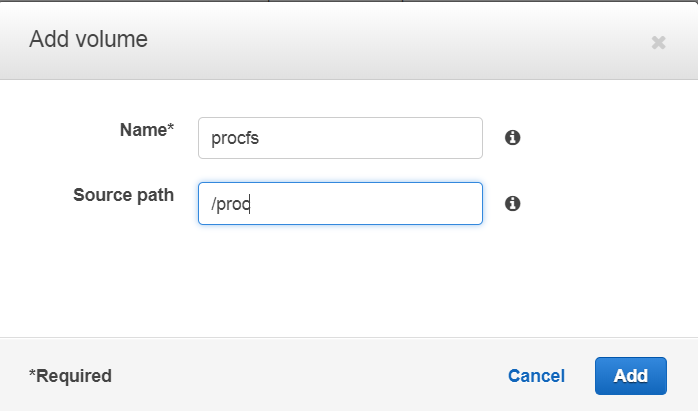Click the info icon beside the Name field
The image size is (698, 411).
[513, 138]
